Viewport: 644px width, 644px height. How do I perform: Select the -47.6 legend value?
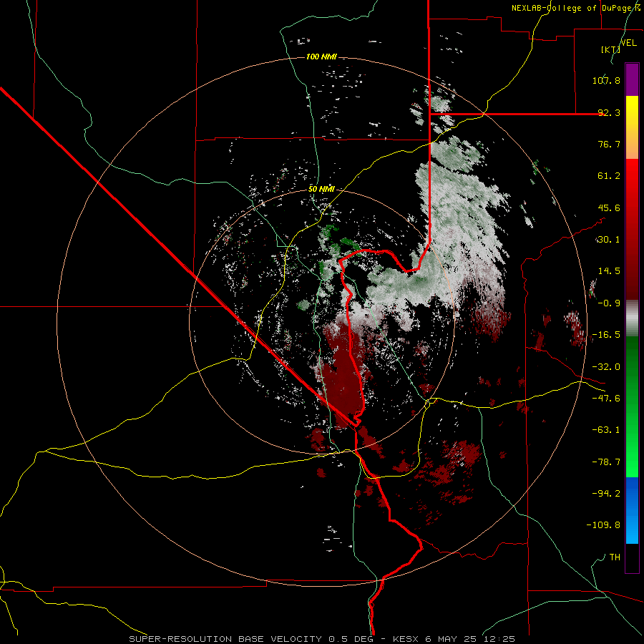(x=606, y=399)
